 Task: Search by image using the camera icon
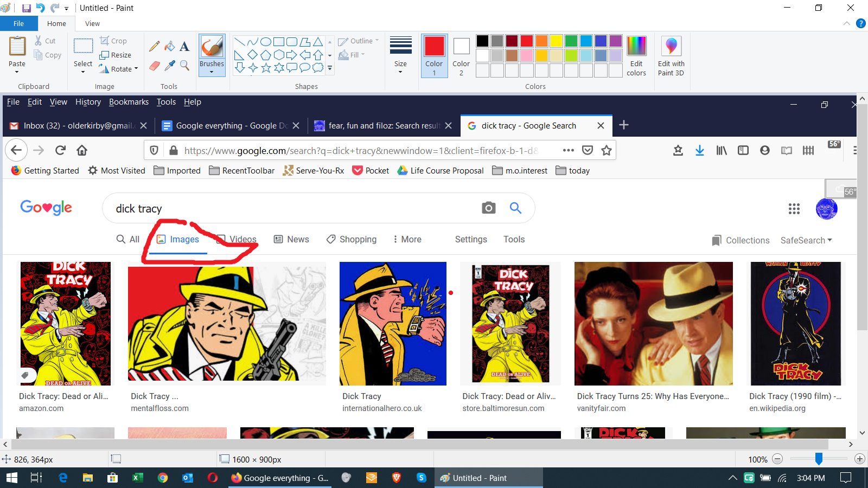[489, 208]
